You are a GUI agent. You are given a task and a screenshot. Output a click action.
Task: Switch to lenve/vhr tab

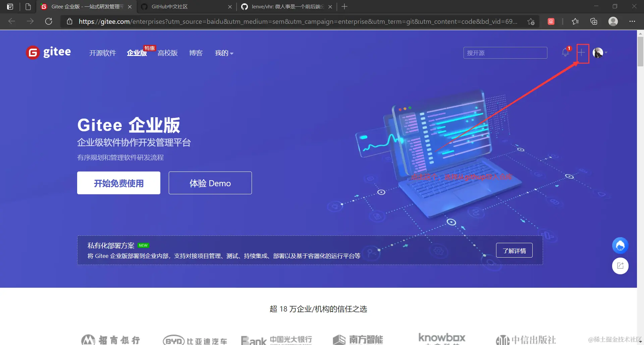click(x=287, y=7)
